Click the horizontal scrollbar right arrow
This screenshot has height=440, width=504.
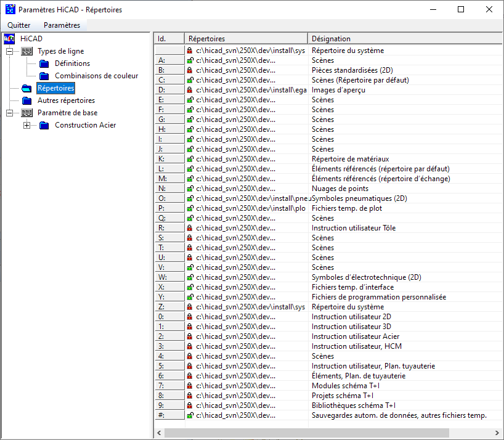tap(497, 433)
